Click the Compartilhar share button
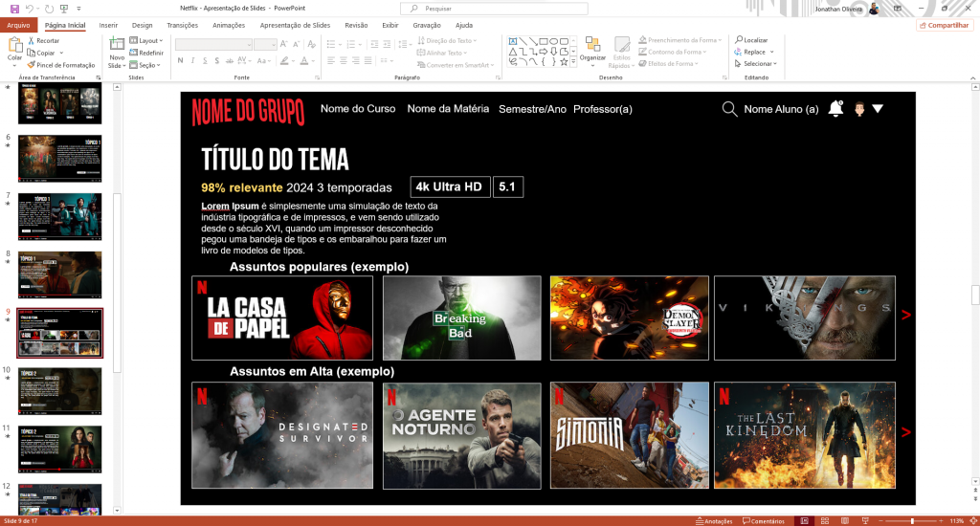The image size is (980, 526). point(943,25)
